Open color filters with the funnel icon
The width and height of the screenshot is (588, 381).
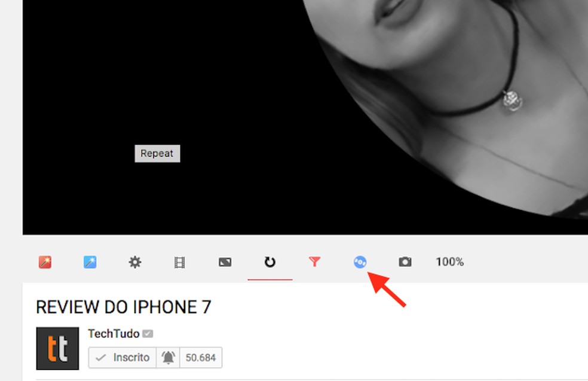(315, 262)
